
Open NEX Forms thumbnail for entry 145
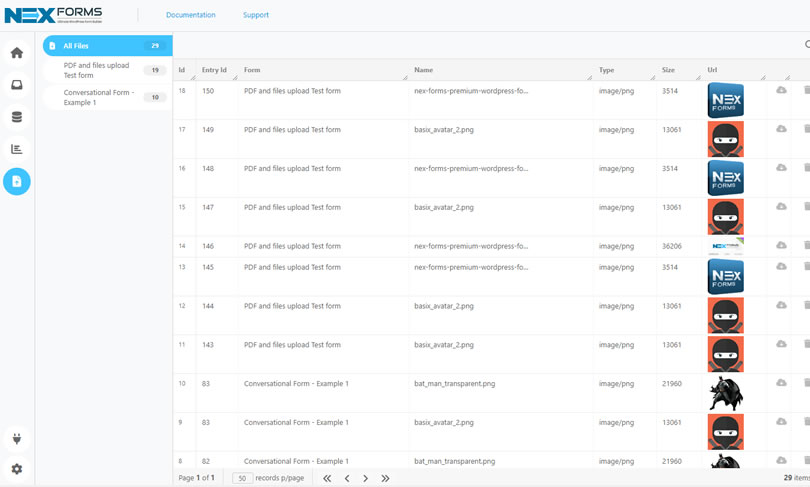[725, 276]
